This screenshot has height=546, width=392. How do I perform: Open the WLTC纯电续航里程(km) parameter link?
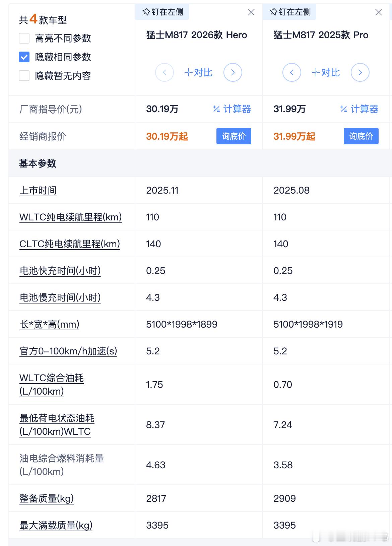(71, 217)
